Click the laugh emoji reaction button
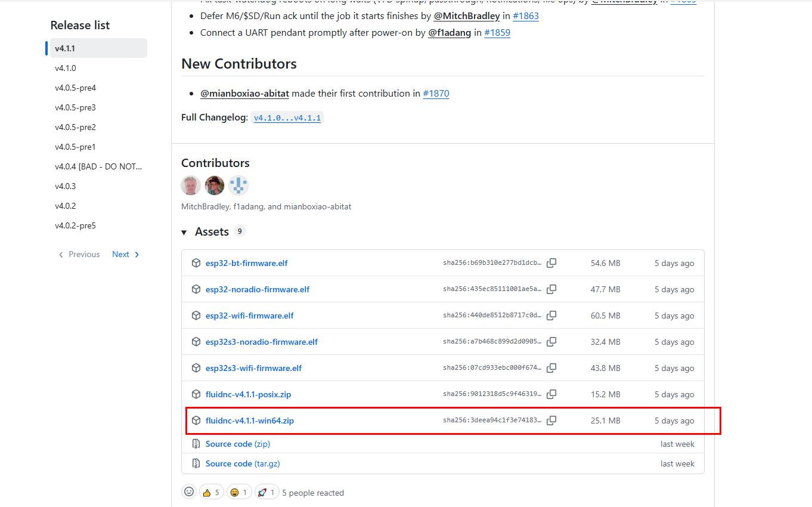This screenshot has height=507, width=812. pos(239,492)
